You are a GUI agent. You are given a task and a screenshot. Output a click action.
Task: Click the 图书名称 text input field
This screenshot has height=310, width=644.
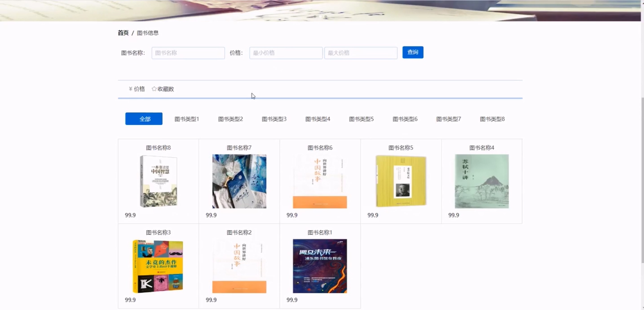[x=188, y=53]
